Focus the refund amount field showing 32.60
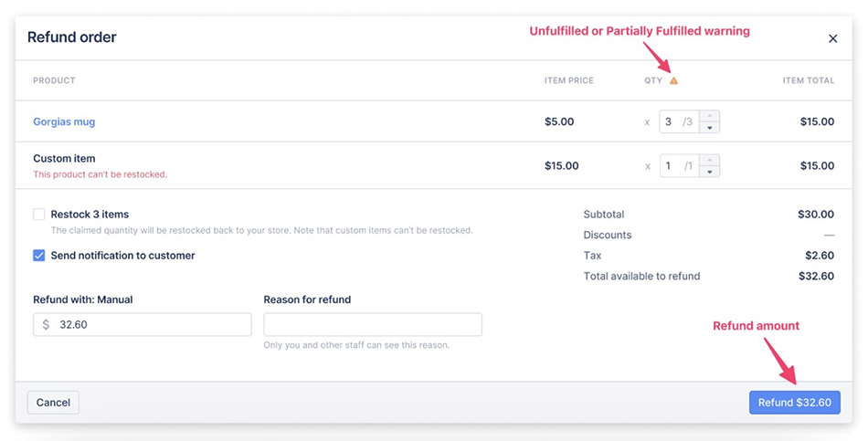 [143, 325]
